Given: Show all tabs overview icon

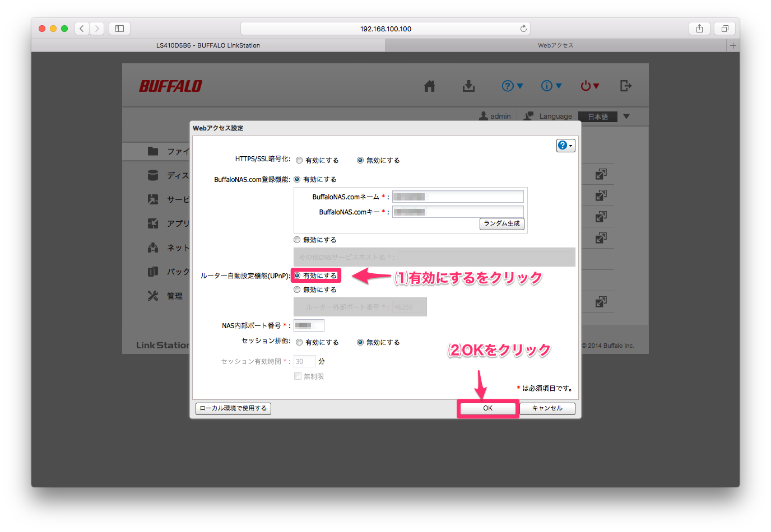Looking at the screenshot, I should tap(724, 29).
